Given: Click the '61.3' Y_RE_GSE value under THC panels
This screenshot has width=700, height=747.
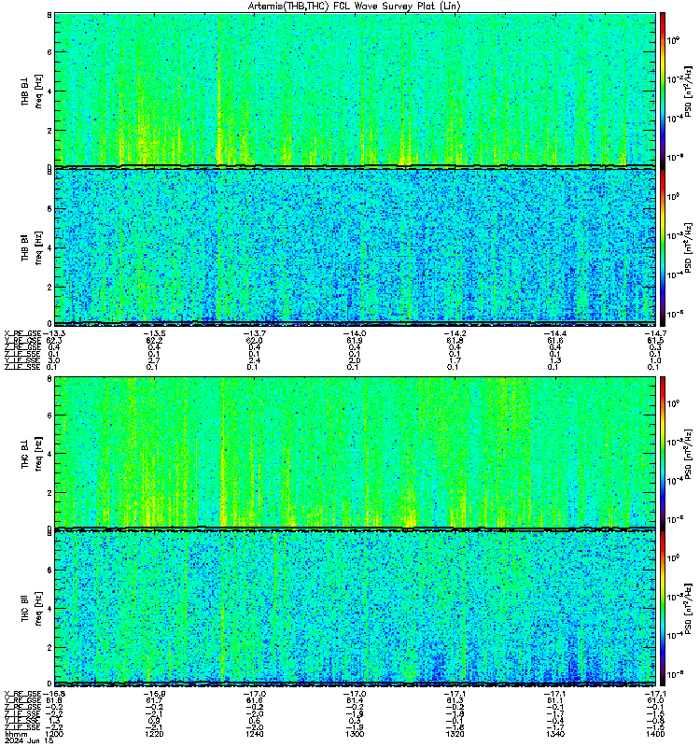Looking at the screenshot, I should pos(455,700).
